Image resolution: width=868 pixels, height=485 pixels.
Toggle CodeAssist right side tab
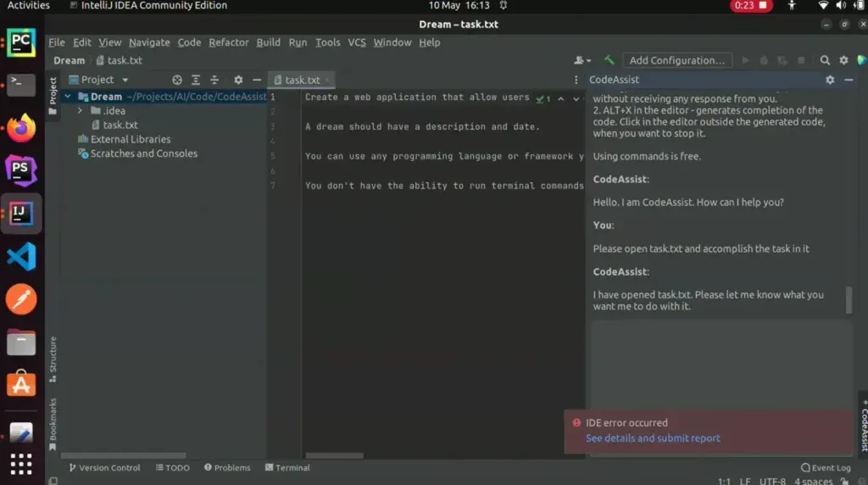[864, 425]
